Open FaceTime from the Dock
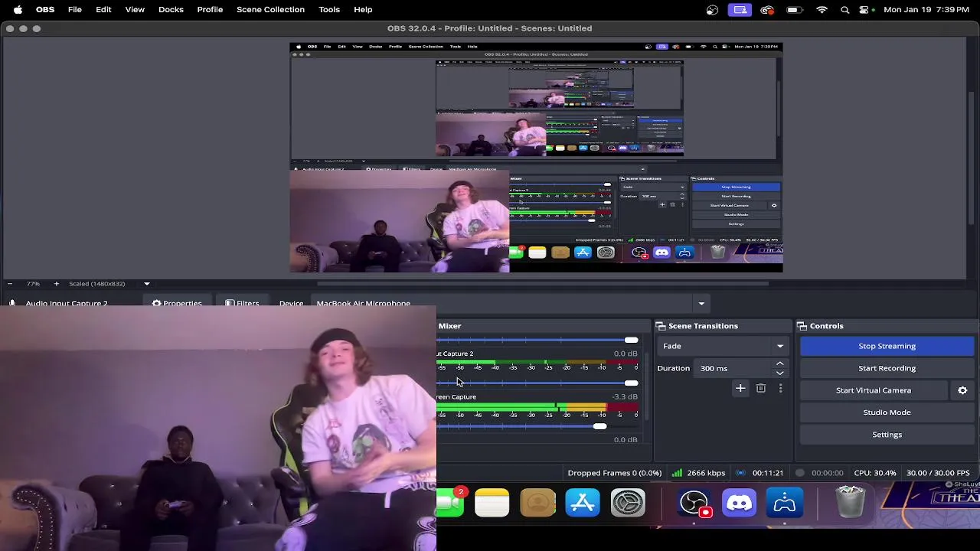 [450, 503]
